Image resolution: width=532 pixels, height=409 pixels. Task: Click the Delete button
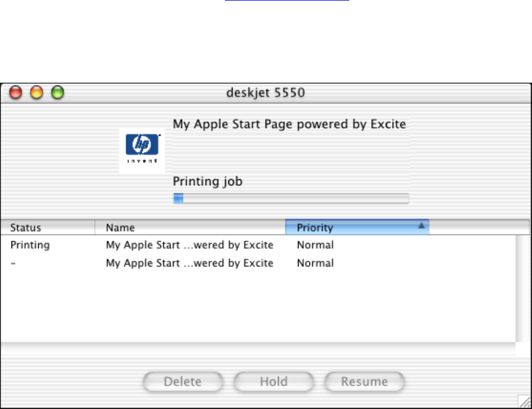183,382
